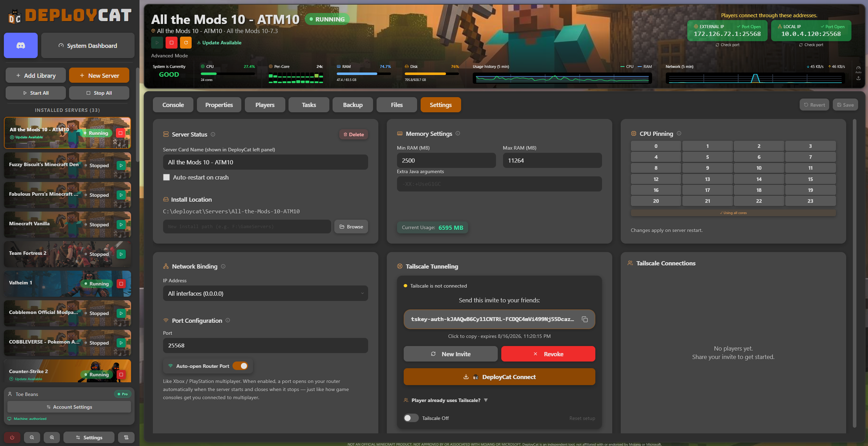868x446 pixels.
Task: Click the Port number input field
Action: coord(265,346)
